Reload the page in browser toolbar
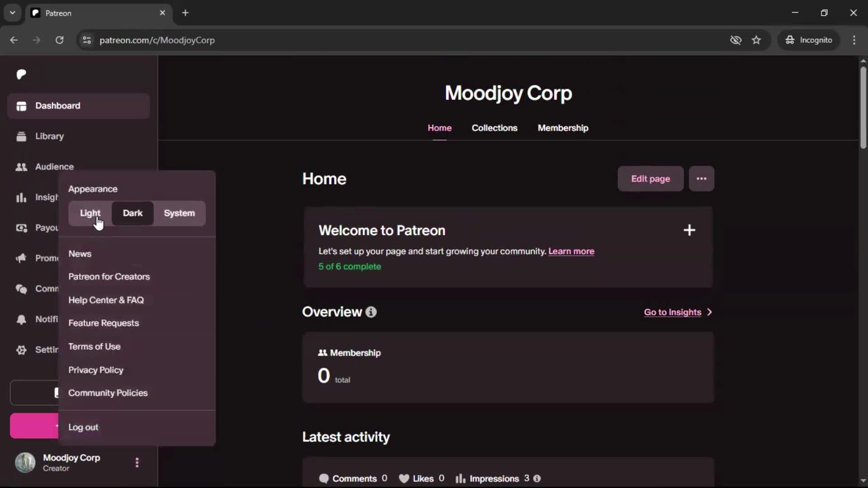The height and width of the screenshot is (488, 868). click(x=59, y=40)
